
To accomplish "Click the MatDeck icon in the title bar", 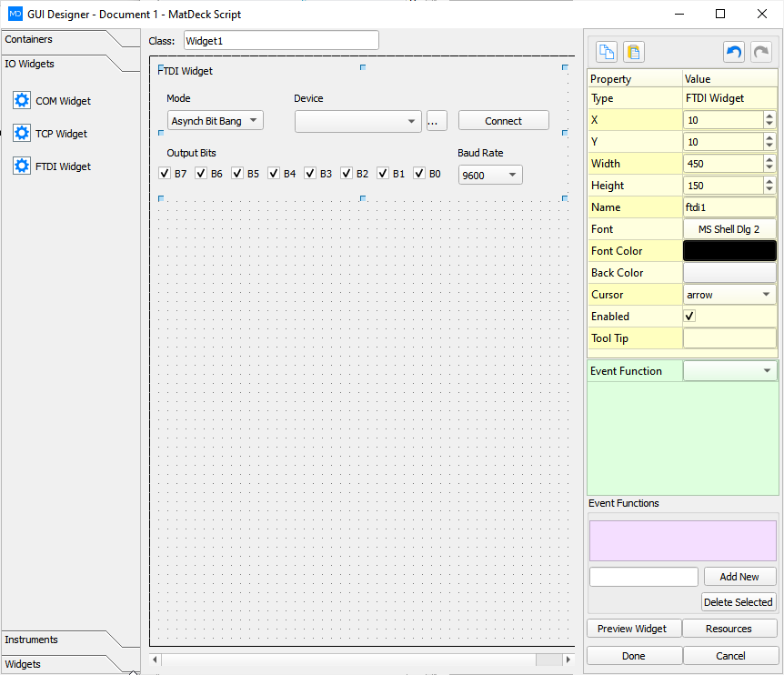I will (x=14, y=14).
